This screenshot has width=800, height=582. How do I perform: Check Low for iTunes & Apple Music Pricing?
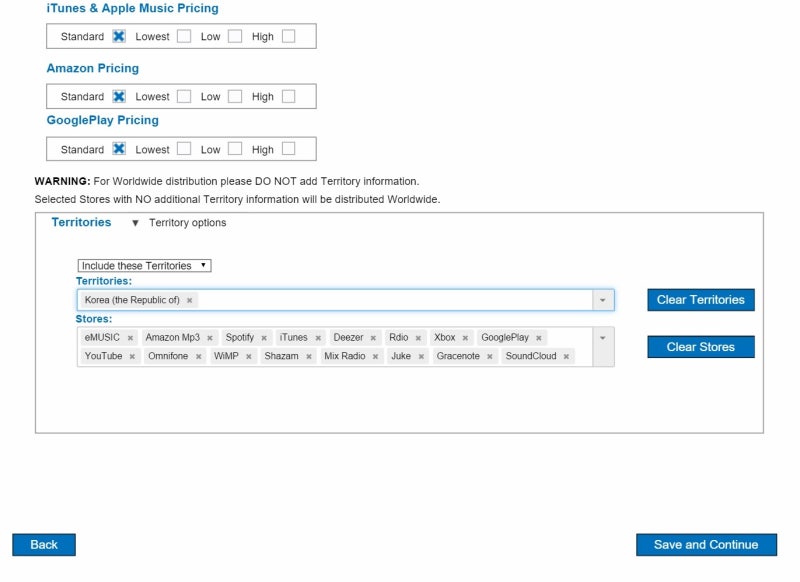[x=235, y=36]
